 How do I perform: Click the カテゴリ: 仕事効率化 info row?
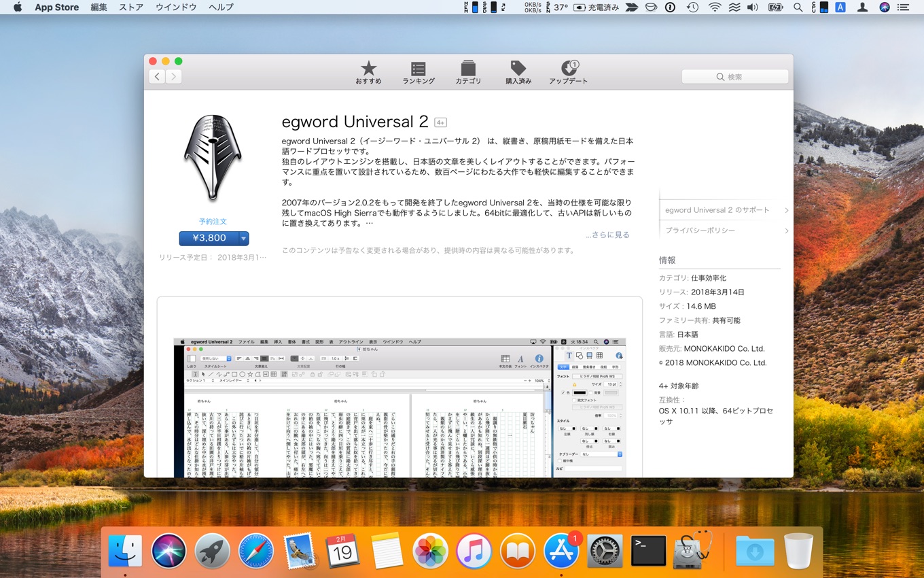coord(692,278)
